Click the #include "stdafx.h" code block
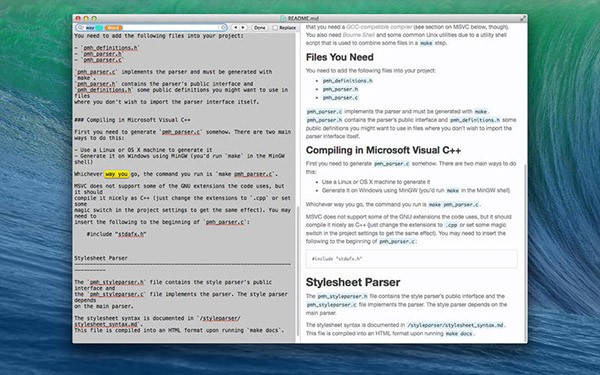600x375 pixels. (x=412, y=259)
